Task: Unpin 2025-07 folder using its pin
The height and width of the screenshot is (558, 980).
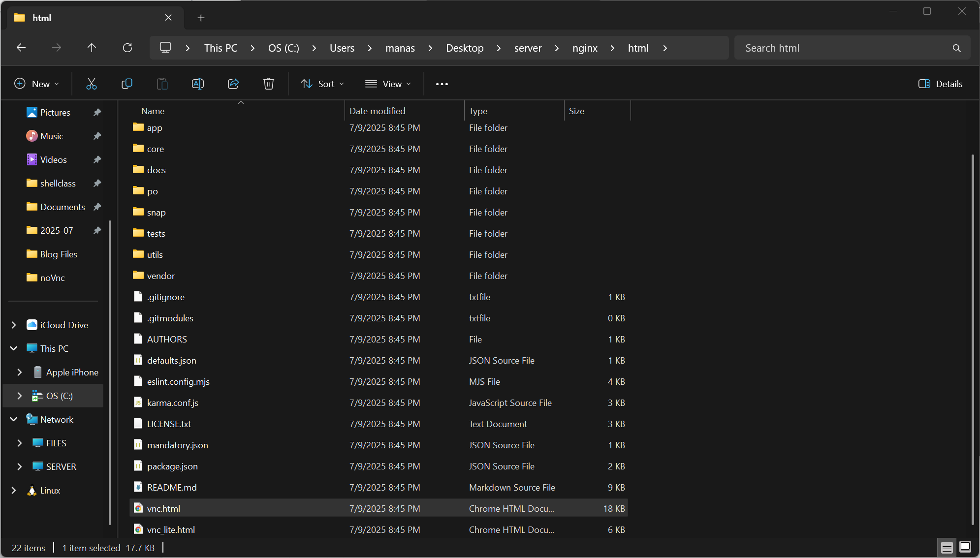Action: [97, 231]
